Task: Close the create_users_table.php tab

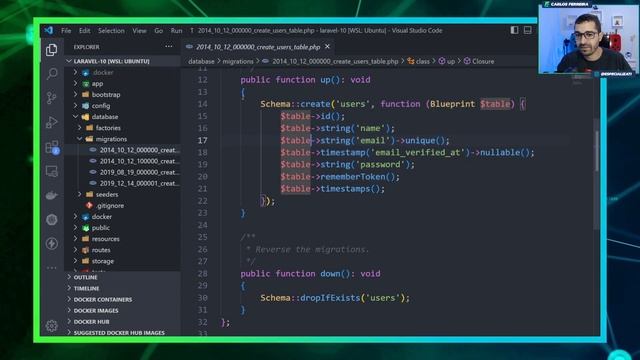Action: (327, 47)
